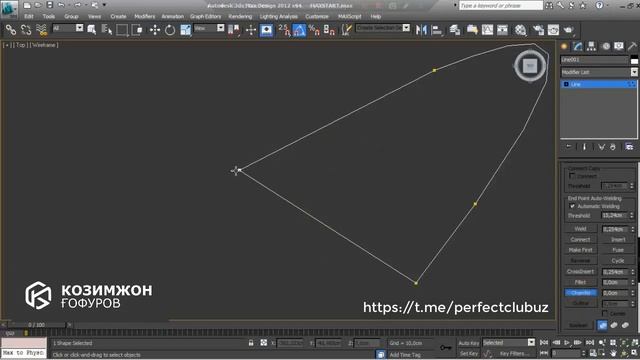Image resolution: width=640 pixels, height=360 pixels.
Task: Activate the Select Object tool
Action: click(91, 30)
